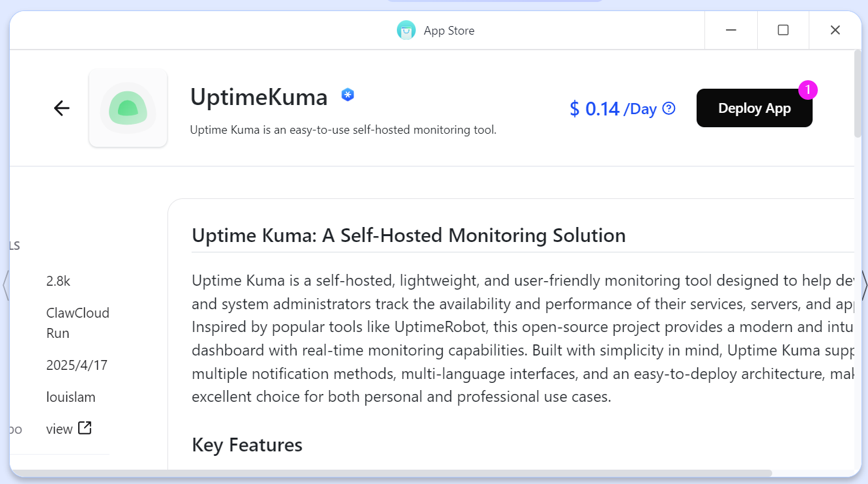Minimize the App Store window
This screenshot has width=868, height=484.
731,31
